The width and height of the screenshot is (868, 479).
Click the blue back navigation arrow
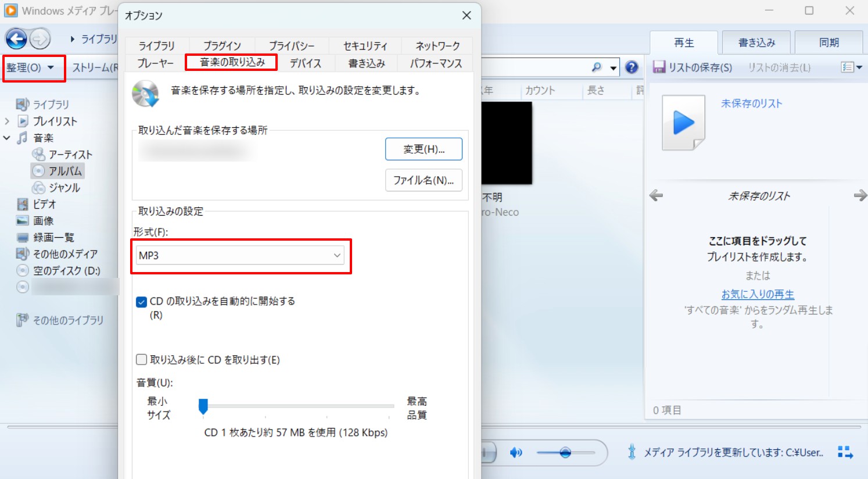[x=16, y=39]
